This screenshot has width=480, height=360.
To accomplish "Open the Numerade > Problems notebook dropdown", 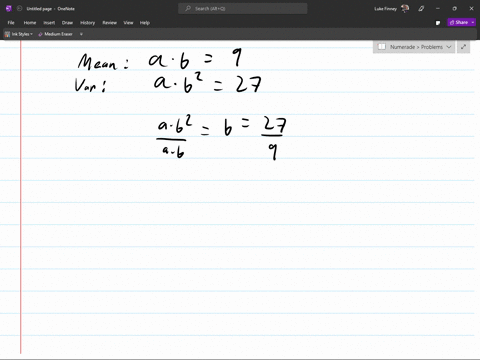I will pyautogui.click(x=414, y=47).
